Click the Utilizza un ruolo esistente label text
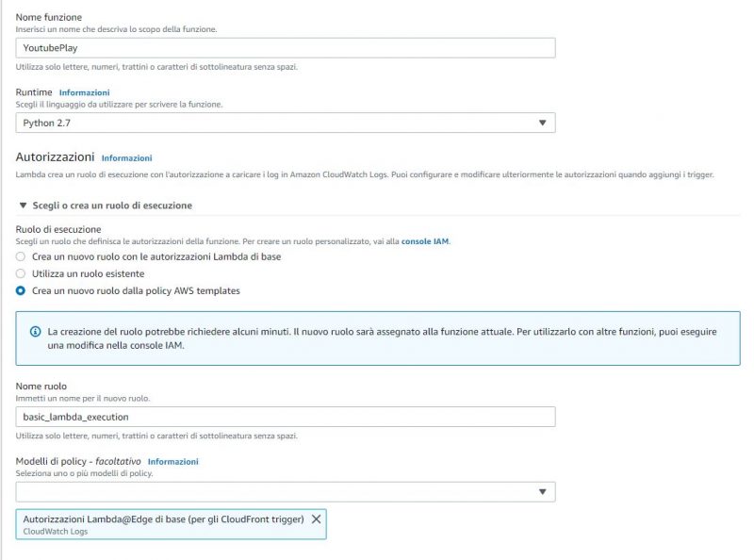Screen dimensions: 754x560 (x=88, y=273)
